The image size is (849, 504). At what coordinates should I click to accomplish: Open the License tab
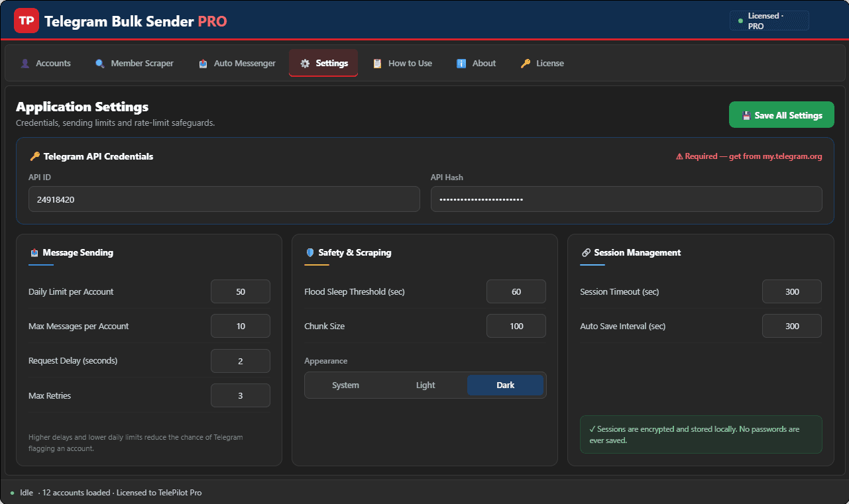[x=542, y=64]
